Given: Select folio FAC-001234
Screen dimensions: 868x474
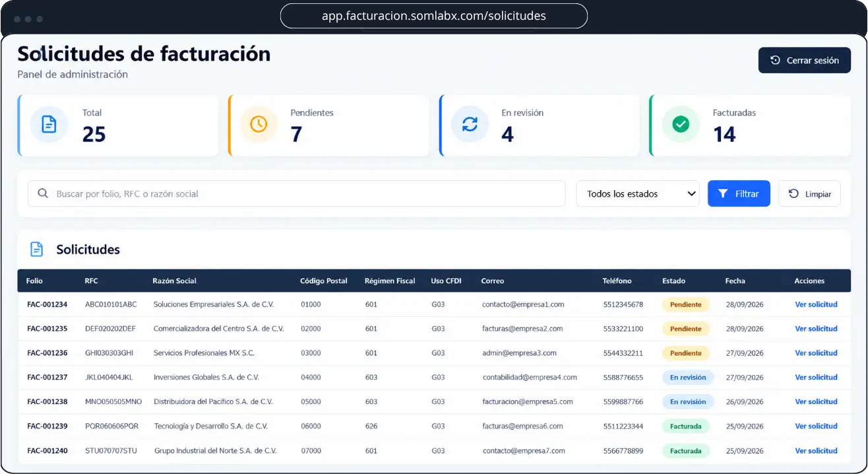Looking at the screenshot, I should [x=47, y=304].
